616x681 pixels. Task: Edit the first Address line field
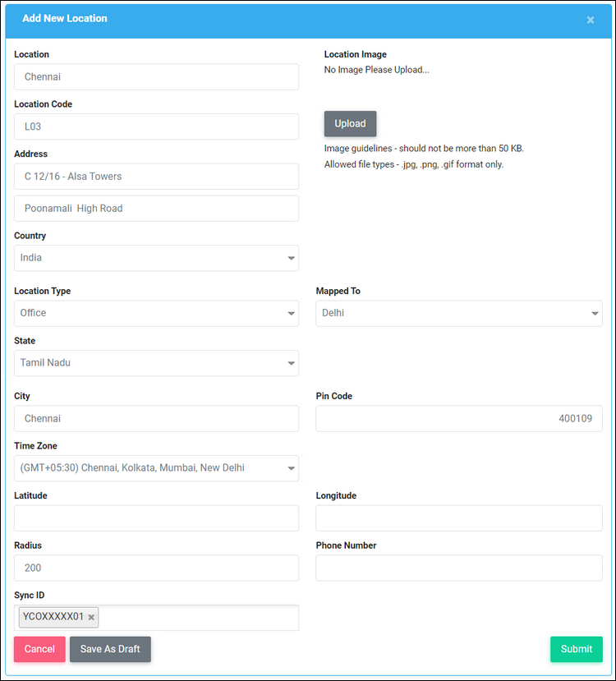click(156, 177)
